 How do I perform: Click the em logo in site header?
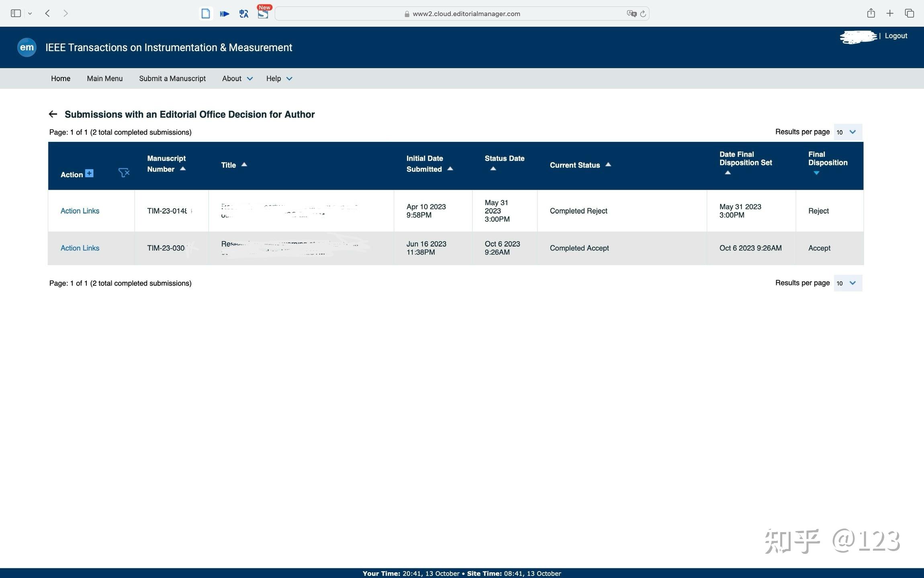click(x=27, y=47)
